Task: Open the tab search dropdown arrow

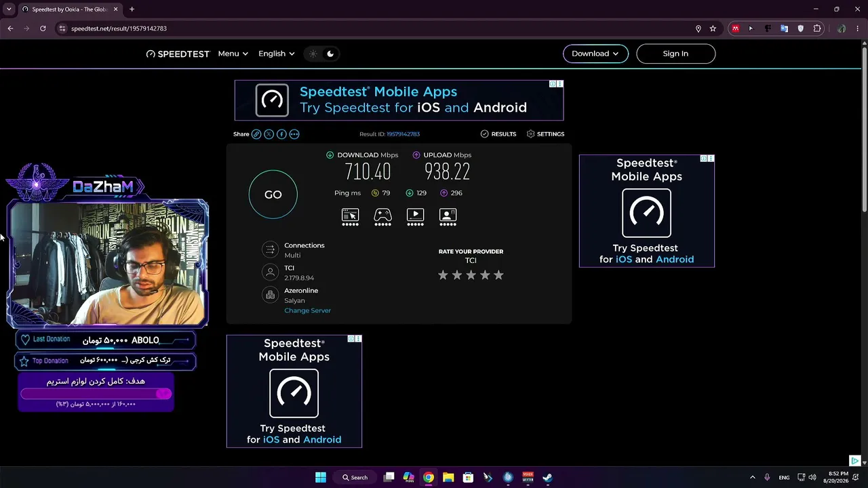Action: (x=9, y=9)
